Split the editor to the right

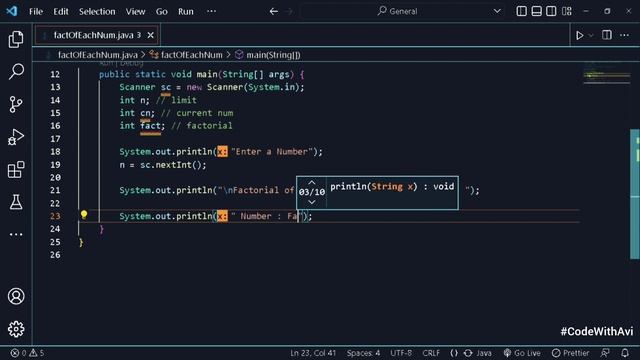click(607, 35)
